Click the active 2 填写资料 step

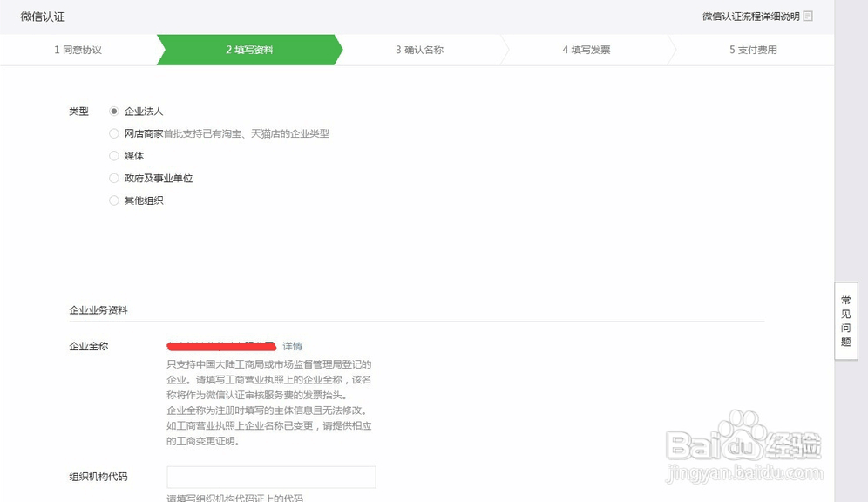coord(249,50)
